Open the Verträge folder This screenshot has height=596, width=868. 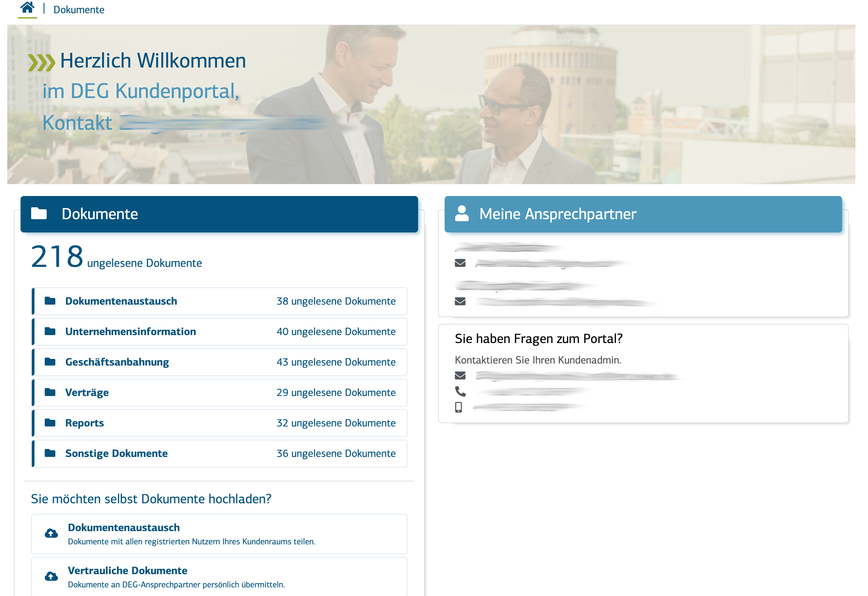[x=219, y=393]
